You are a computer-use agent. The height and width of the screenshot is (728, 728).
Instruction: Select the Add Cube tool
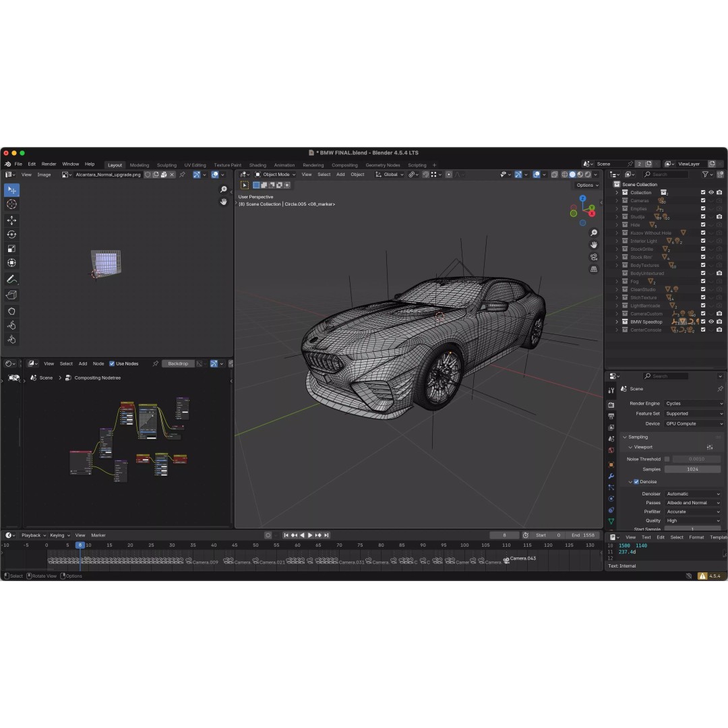11,295
